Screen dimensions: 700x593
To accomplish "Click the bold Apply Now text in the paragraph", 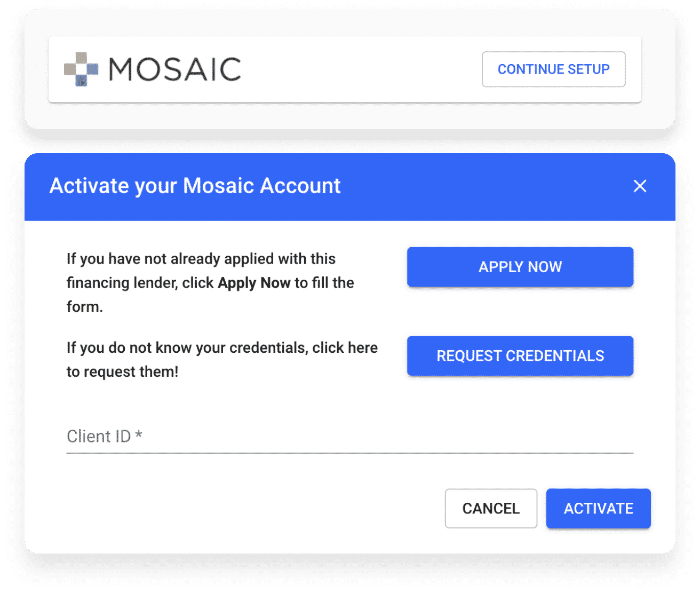I will click(x=254, y=283).
